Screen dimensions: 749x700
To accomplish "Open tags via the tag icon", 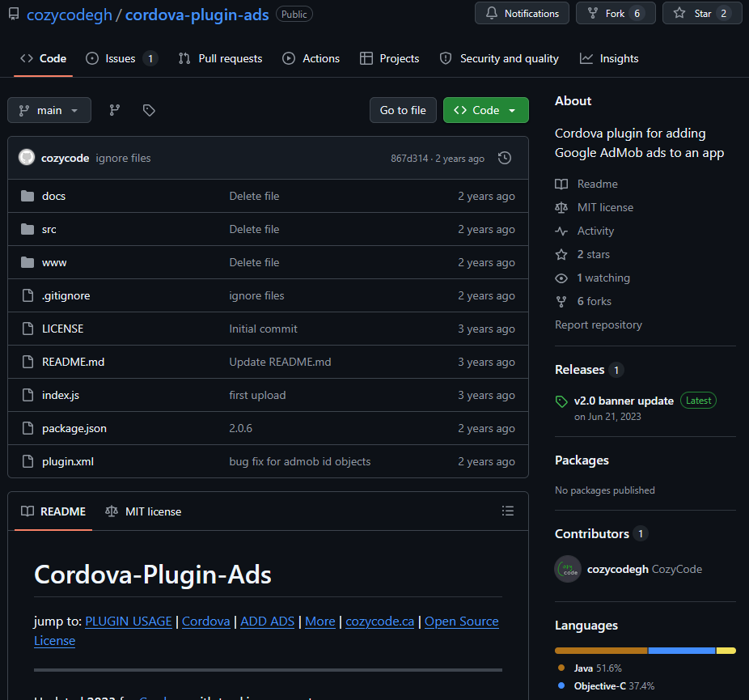I will pyautogui.click(x=149, y=109).
